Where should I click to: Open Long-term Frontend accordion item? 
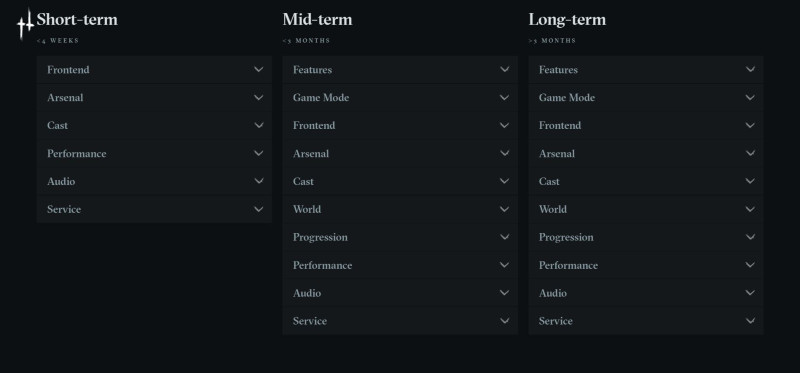click(646, 126)
